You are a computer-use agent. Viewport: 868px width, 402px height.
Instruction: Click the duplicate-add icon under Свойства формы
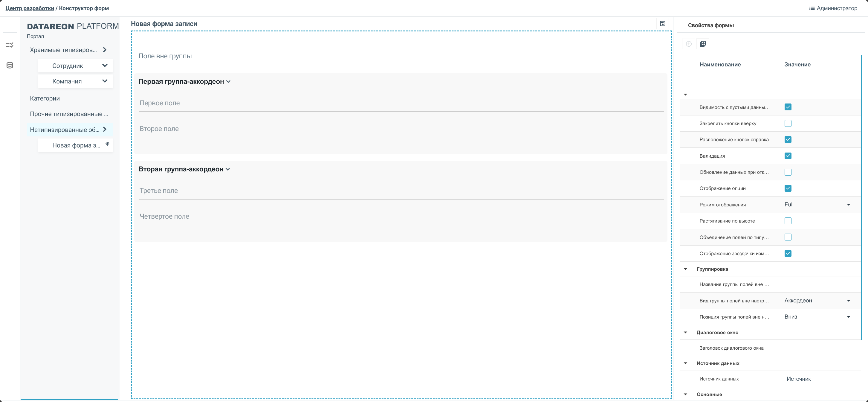703,44
